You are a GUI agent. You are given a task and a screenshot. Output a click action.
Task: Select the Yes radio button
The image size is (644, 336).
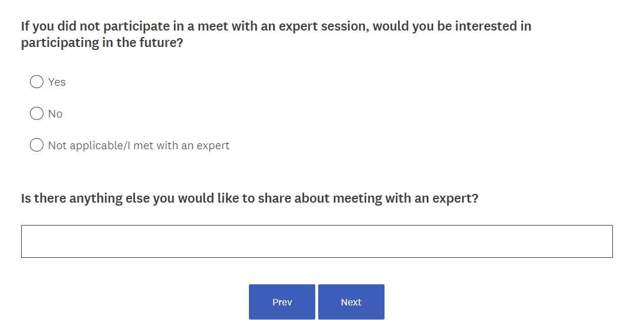[x=36, y=82]
